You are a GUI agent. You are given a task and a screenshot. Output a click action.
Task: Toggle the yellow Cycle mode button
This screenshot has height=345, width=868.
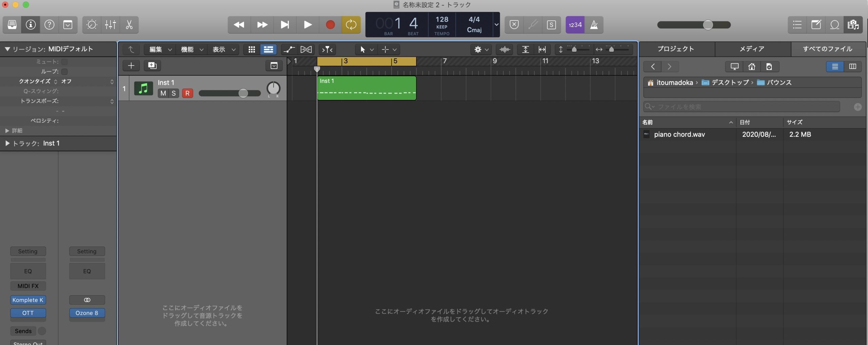point(351,25)
